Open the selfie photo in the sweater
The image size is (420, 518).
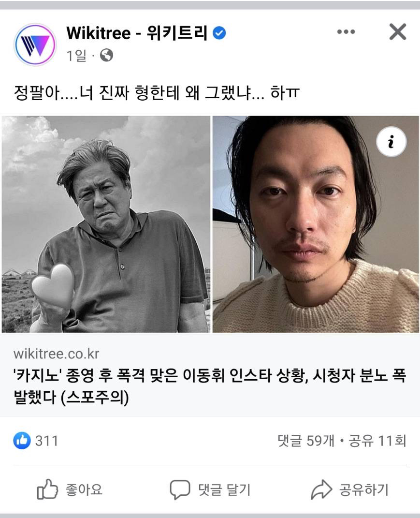(x=316, y=224)
